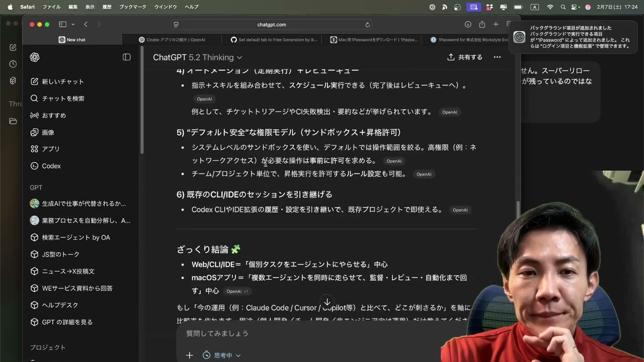Click the 1Password background item notification
This screenshot has width=644, height=362.
point(573,37)
